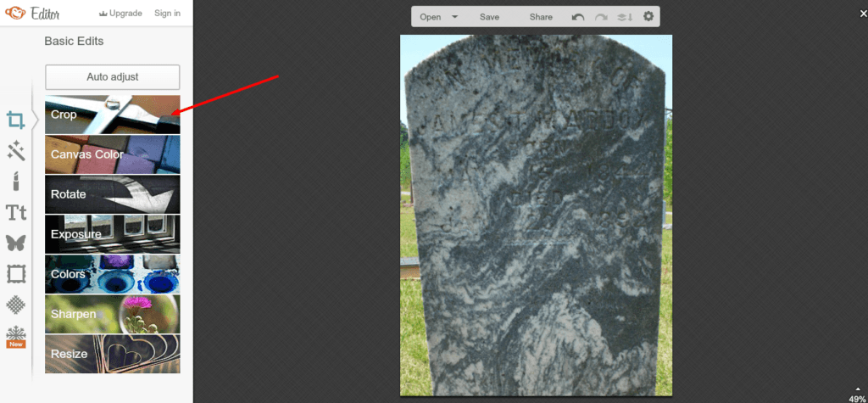Choose the Rotate edit option
This screenshot has width=868, height=403.
coord(112,194)
